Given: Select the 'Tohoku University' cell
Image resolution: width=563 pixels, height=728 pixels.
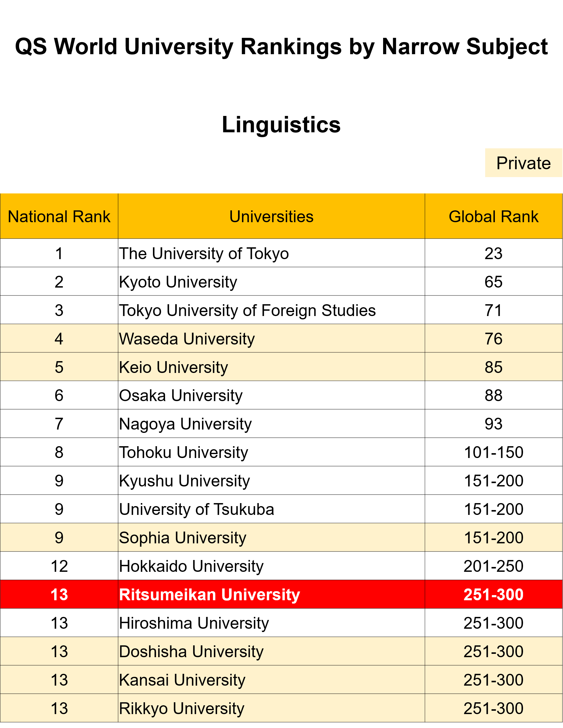Looking at the screenshot, I should [x=184, y=452].
